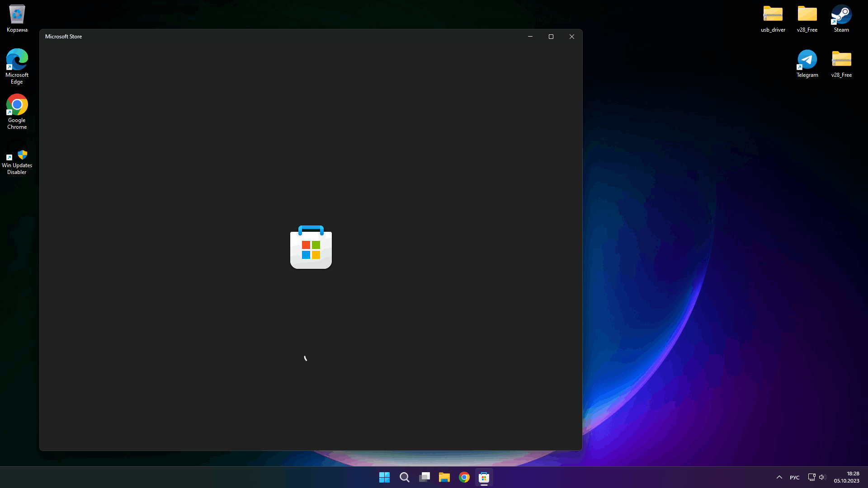Open the Win Updates Disabler shortcut

(17, 162)
